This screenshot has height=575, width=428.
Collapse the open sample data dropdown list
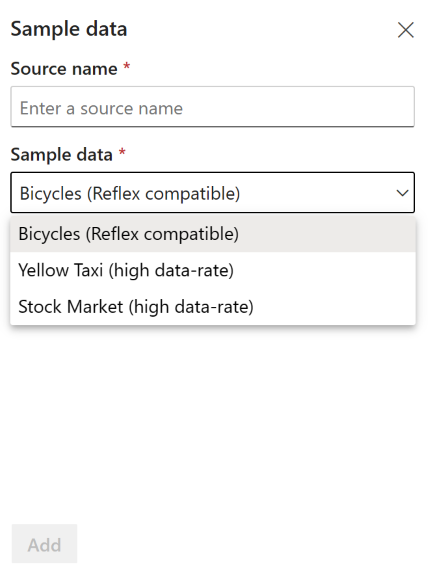coord(402,193)
